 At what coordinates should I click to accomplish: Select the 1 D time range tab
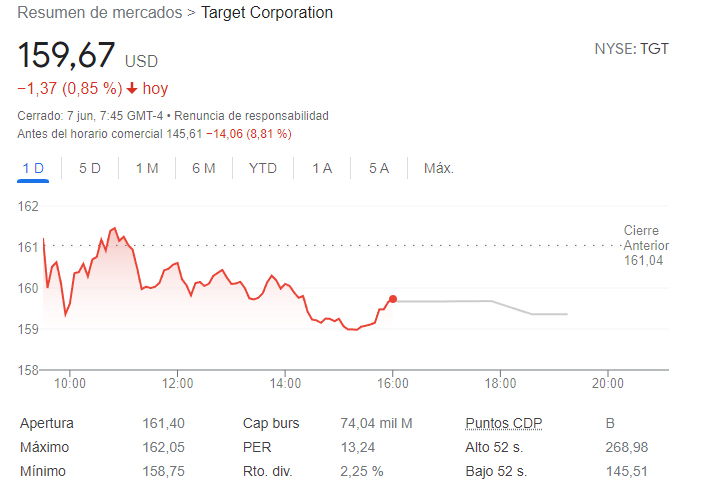pos(33,168)
